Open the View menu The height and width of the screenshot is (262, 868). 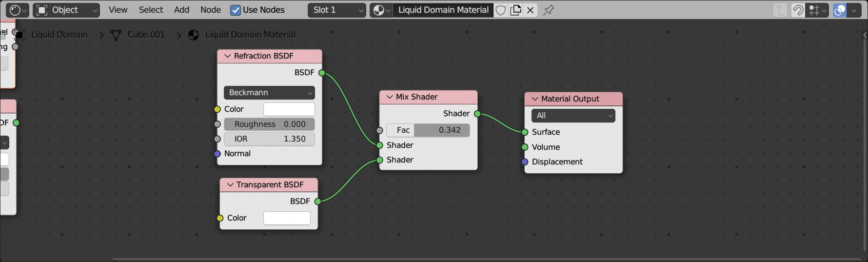click(118, 10)
